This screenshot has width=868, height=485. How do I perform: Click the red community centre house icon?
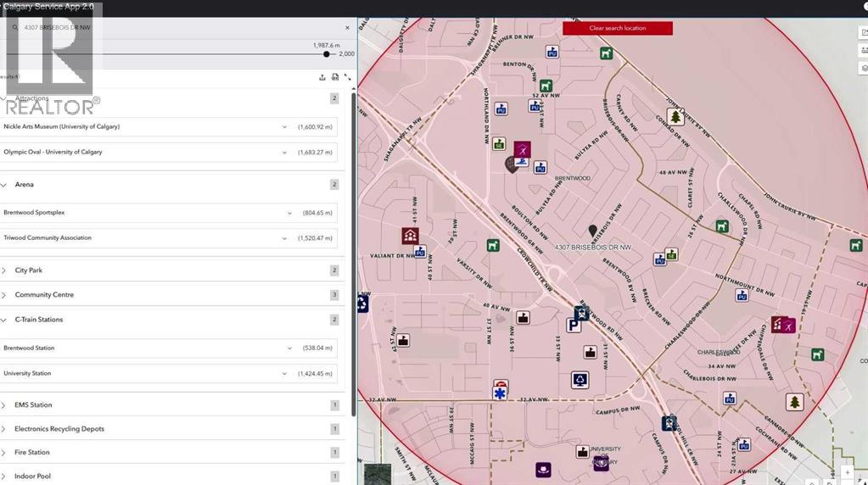coord(410,236)
